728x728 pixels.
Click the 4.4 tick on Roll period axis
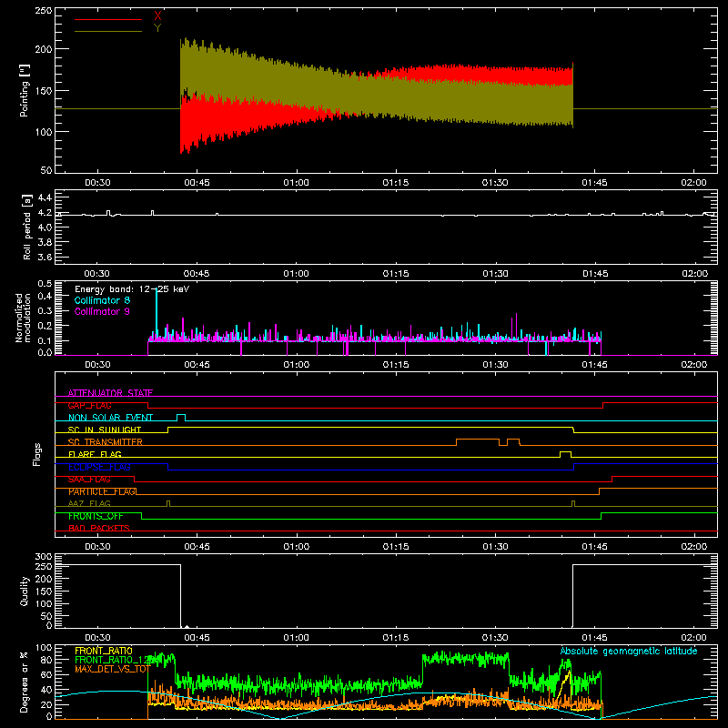44,197
